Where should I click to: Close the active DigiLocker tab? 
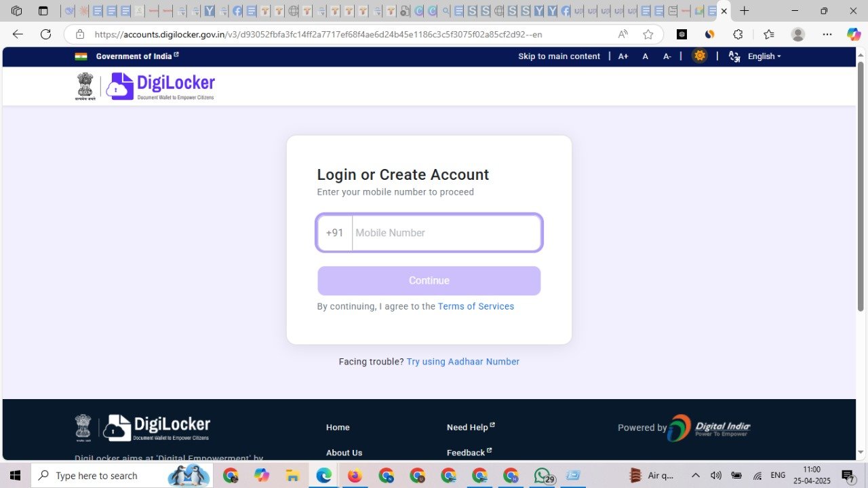click(724, 11)
